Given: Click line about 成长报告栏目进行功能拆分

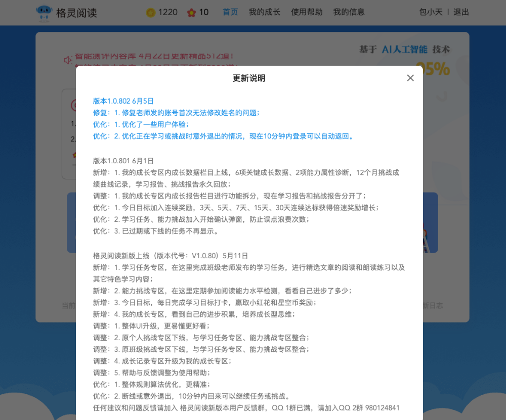Looking at the screenshot, I should click(x=229, y=196).
